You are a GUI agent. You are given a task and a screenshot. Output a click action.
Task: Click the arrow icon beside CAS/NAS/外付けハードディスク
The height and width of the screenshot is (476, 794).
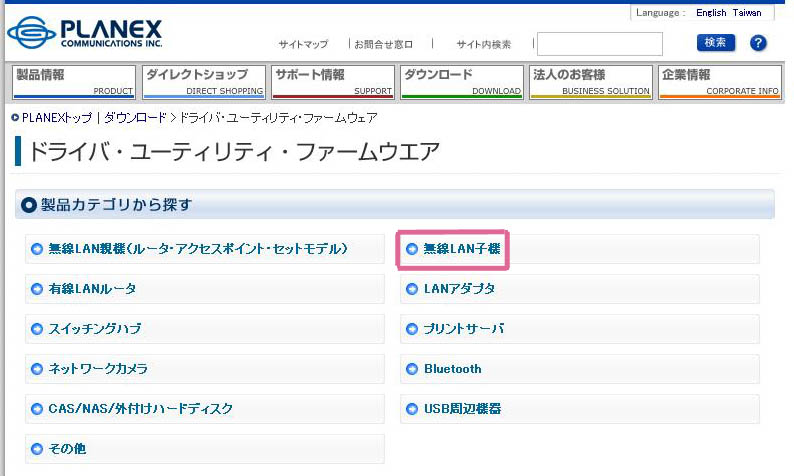pyautogui.click(x=36, y=409)
